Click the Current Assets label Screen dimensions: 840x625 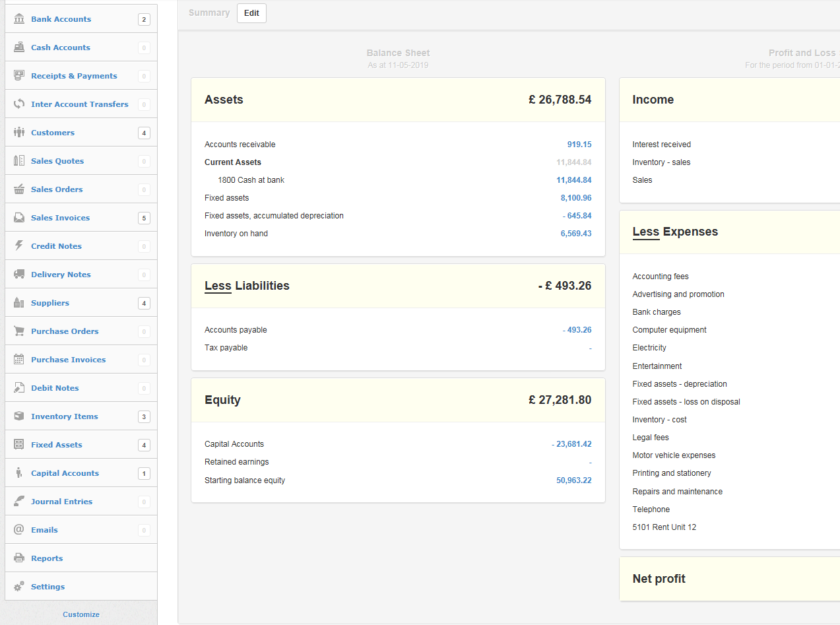233,162
